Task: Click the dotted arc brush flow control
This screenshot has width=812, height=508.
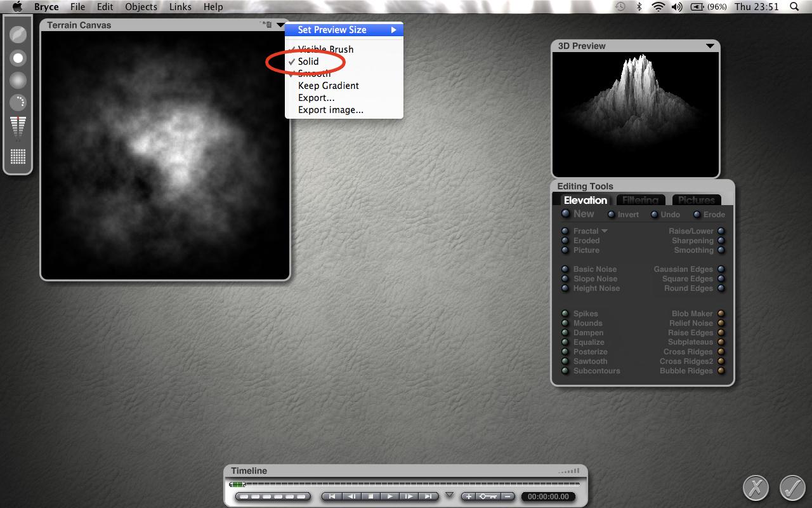Action: [18, 103]
